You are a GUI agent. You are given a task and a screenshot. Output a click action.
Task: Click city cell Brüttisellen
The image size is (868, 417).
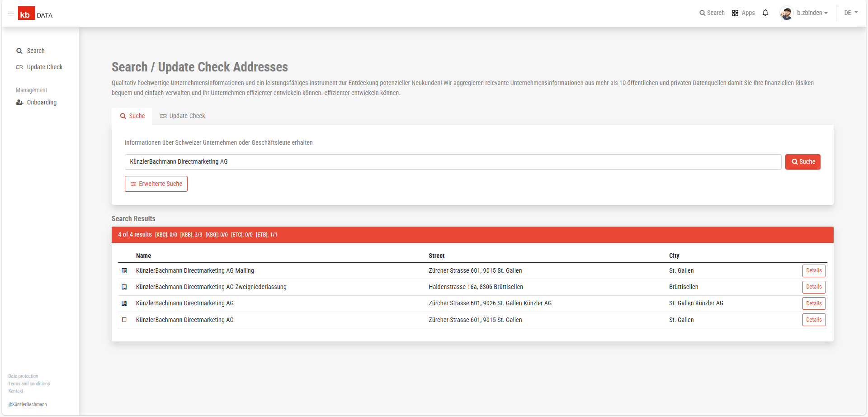pyautogui.click(x=684, y=287)
